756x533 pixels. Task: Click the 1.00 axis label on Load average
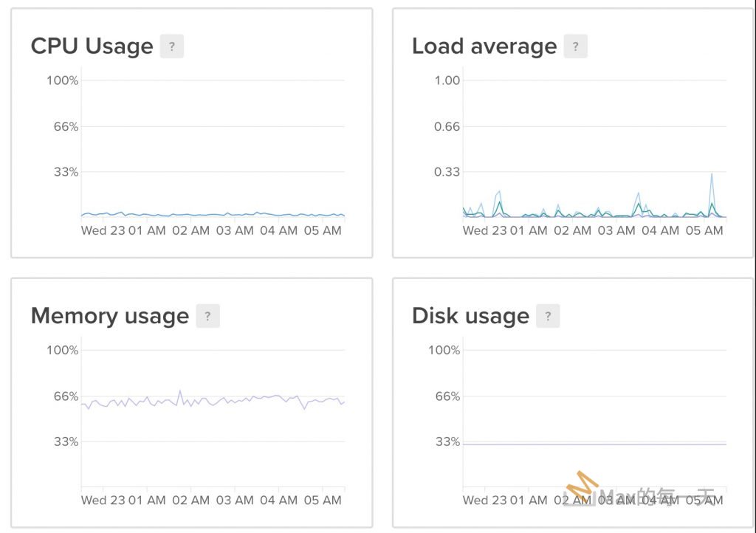[x=447, y=80]
